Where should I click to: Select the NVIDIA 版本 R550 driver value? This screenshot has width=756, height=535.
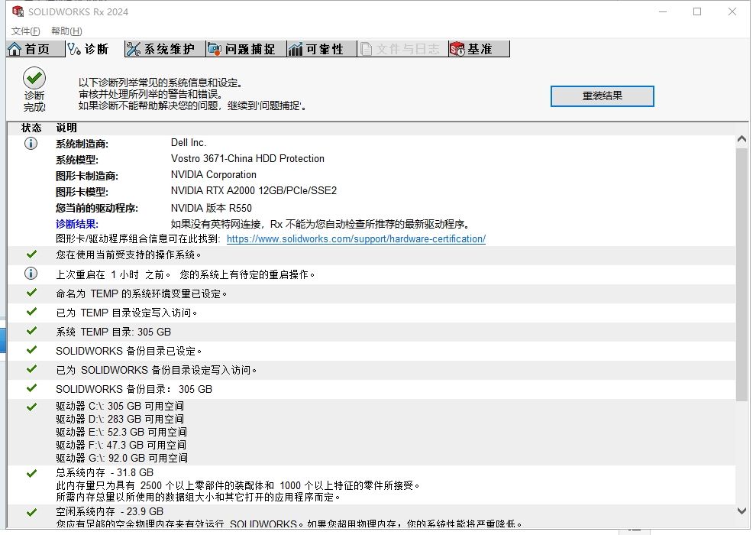pos(212,208)
